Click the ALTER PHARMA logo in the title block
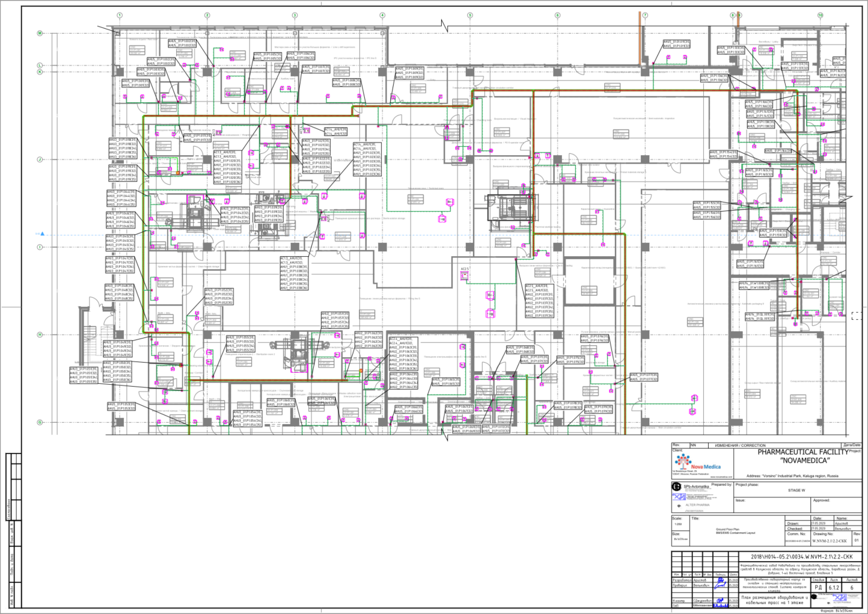Viewport: 868px width, 614px height. (692, 505)
